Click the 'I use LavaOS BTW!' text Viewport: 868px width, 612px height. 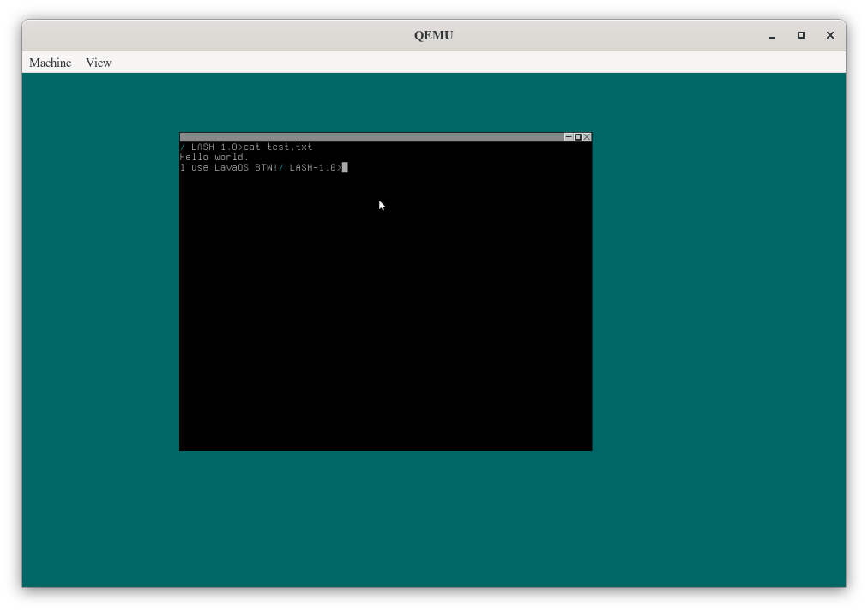tap(229, 167)
